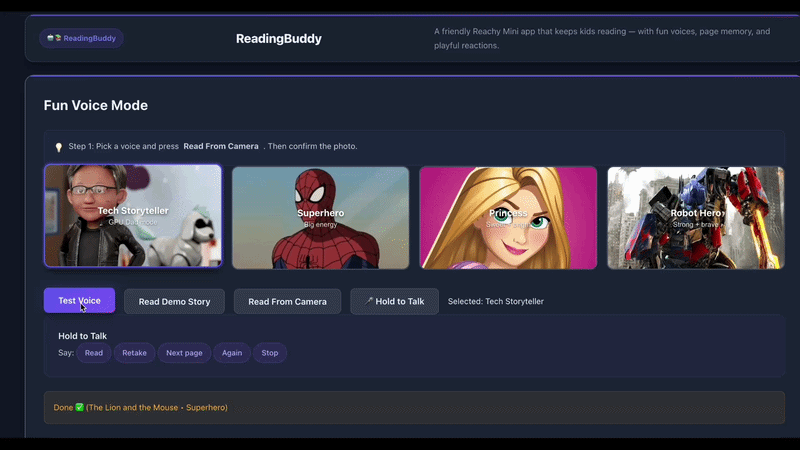The height and width of the screenshot is (450, 800).
Task: Click the lightbulb tip icon
Action: (x=59, y=147)
